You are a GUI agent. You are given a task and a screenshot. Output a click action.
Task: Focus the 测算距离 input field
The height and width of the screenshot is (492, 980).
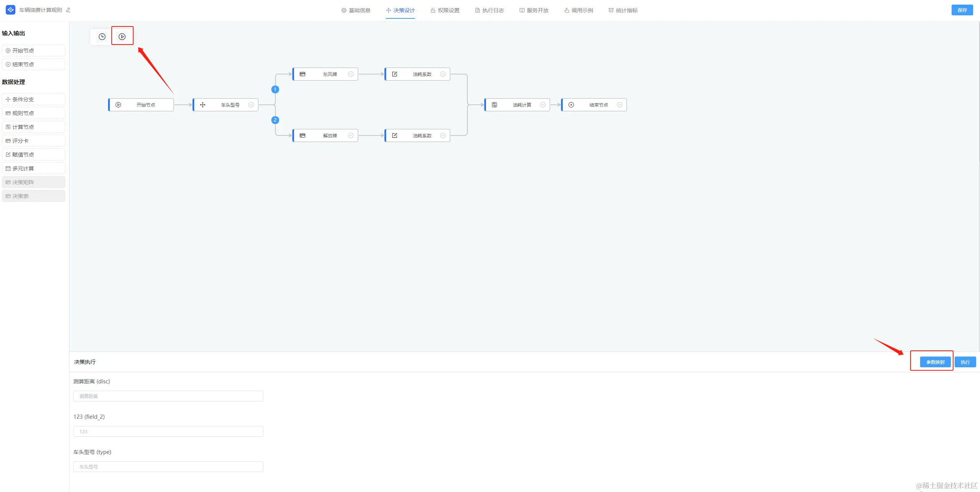pyautogui.click(x=168, y=396)
